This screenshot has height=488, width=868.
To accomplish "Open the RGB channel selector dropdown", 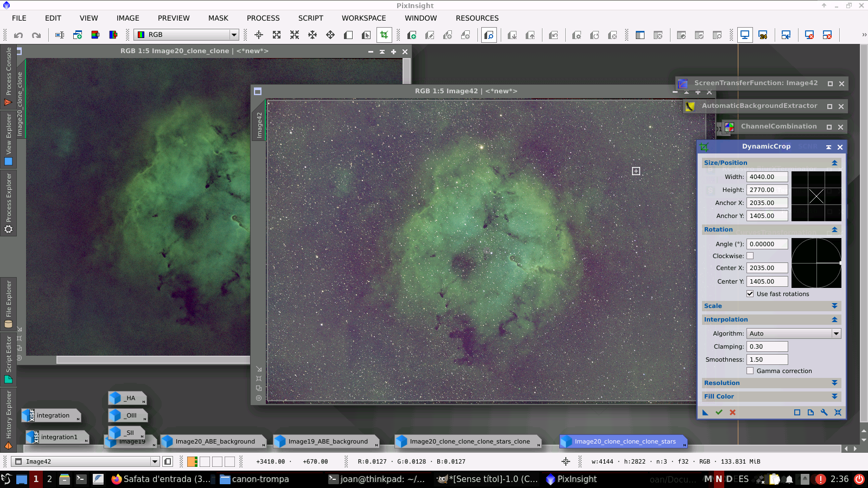I will point(187,35).
